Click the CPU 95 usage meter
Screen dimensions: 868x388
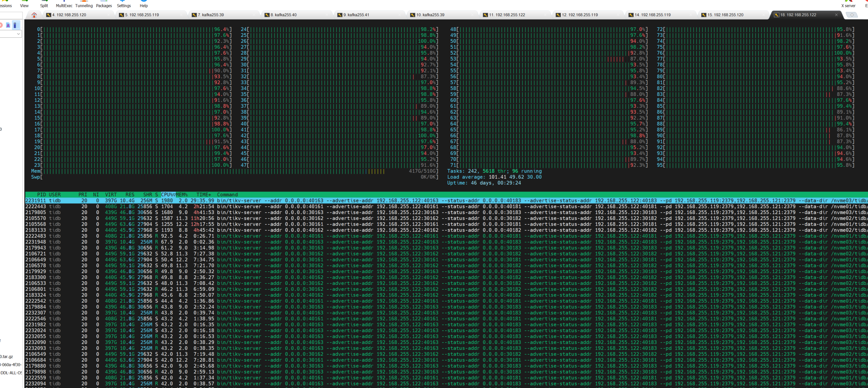point(755,165)
